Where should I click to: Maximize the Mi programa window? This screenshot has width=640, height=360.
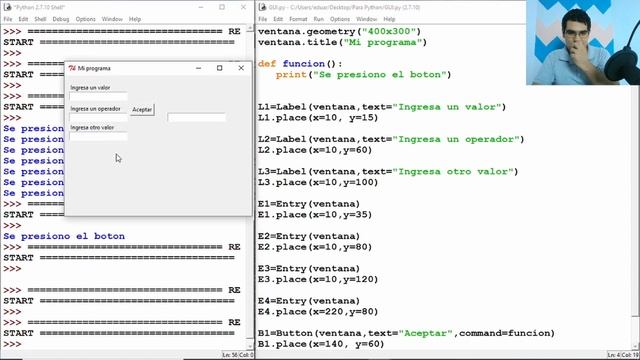tap(220, 68)
